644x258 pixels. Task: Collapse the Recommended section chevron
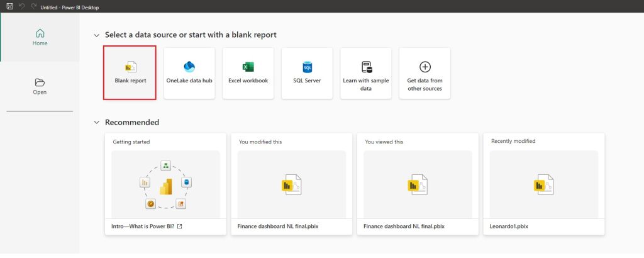click(x=96, y=123)
